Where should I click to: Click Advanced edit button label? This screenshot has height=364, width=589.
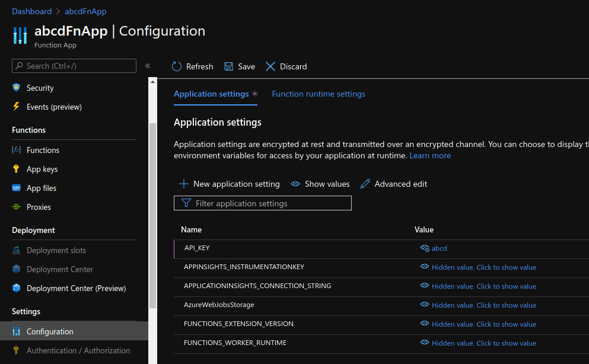click(401, 184)
